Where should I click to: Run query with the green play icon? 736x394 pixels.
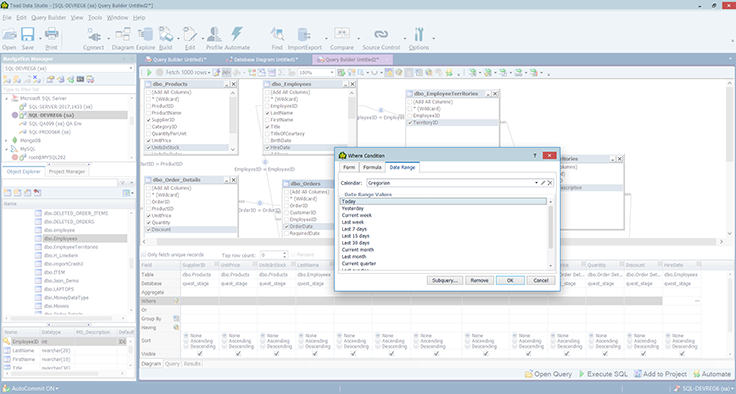coord(149,72)
